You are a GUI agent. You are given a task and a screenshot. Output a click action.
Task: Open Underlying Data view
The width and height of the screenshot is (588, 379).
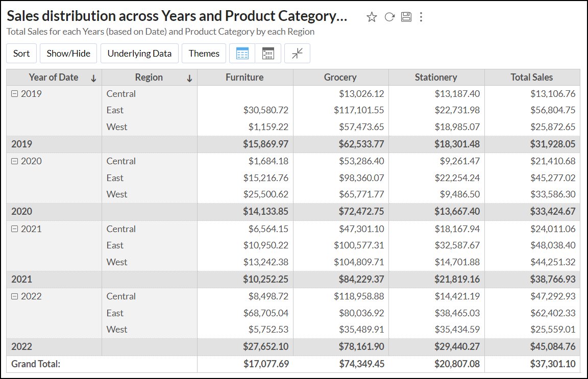coord(139,54)
